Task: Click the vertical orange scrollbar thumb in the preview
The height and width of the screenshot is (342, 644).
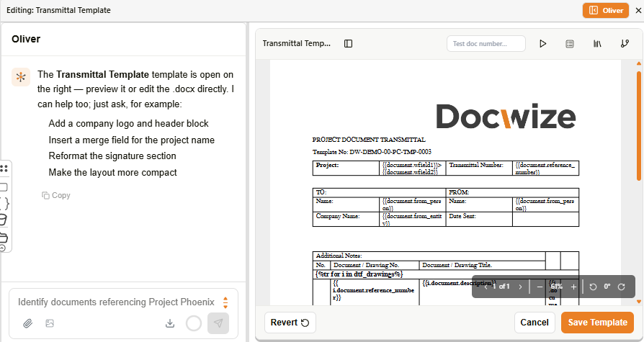Action: pos(639,126)
